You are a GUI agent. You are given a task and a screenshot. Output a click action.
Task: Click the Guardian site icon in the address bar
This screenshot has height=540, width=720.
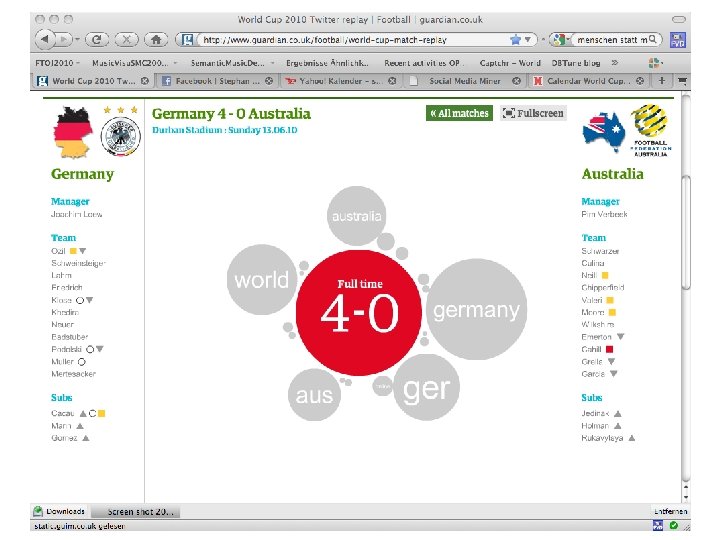point(187,40)
